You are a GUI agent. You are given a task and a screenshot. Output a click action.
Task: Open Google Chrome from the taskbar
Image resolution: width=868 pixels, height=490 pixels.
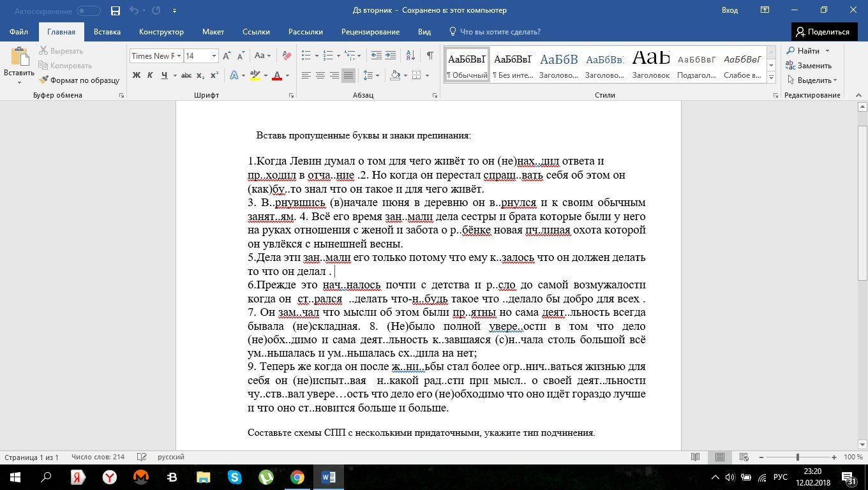297,477
